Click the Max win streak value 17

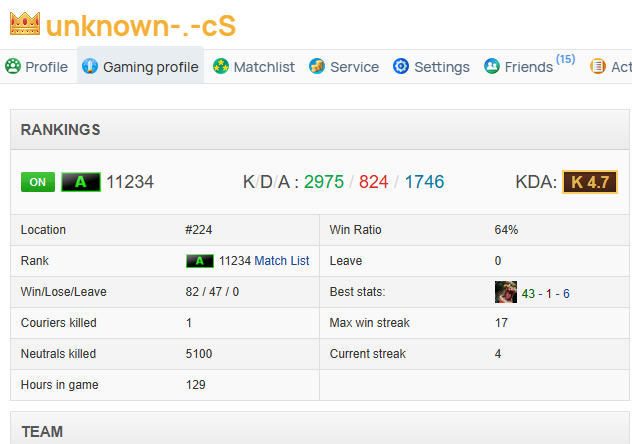[x=501, y=323]
